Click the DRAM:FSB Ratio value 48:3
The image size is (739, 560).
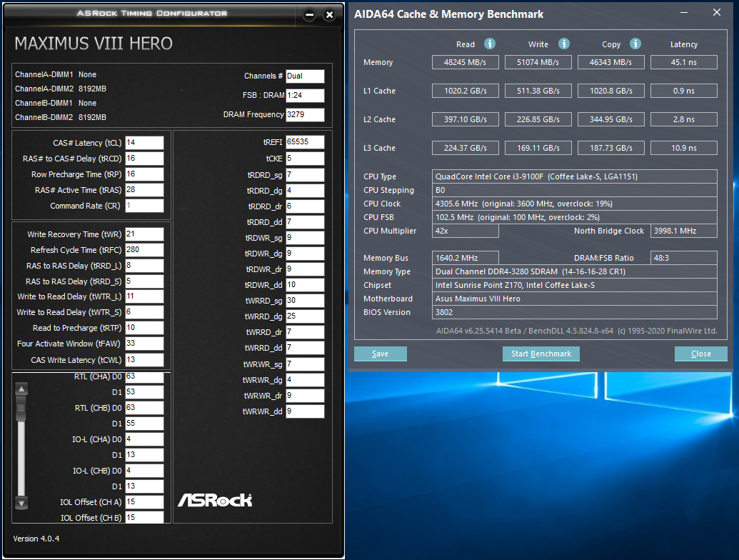[684, 258]
